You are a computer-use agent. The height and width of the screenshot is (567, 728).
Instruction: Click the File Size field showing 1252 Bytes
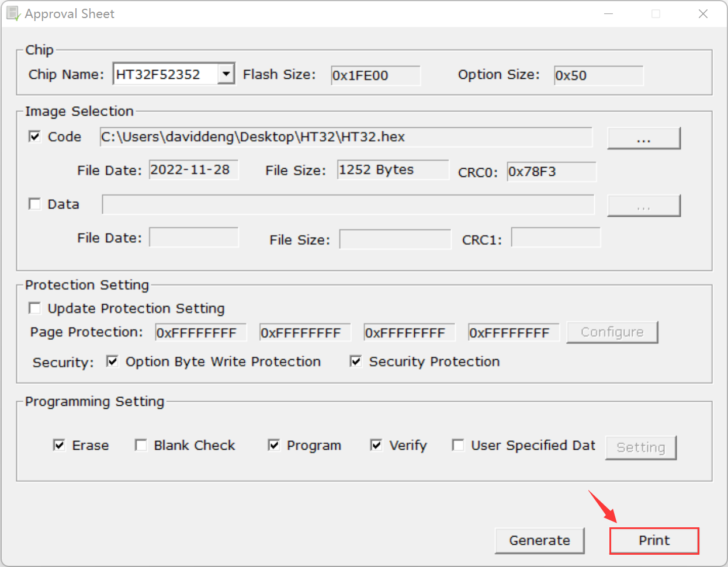coord(393,170)
